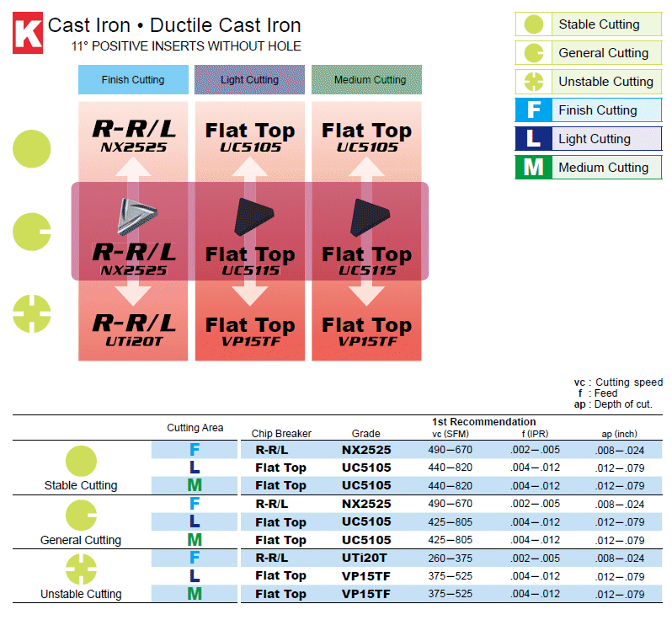Click the red K material icon
672x620 pixels.
coord(28,35)
